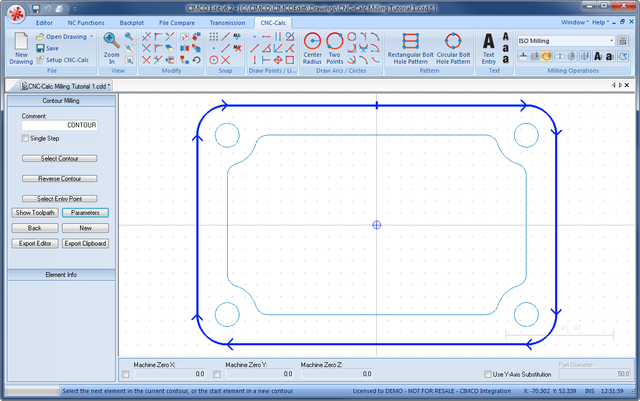The image size is (640, 401).
Task: Select the highlighted contour milling operation icon
Action: [x=547, y=56]
